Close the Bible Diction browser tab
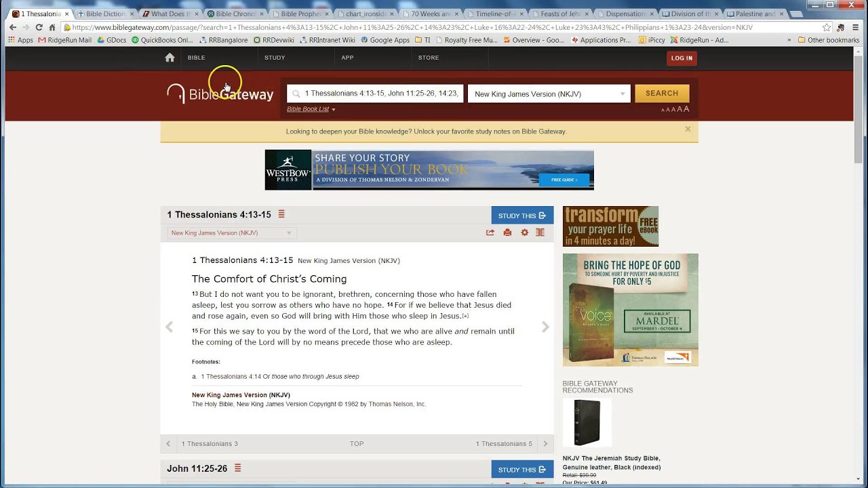The image size is (868, 488). click(132, 14)
